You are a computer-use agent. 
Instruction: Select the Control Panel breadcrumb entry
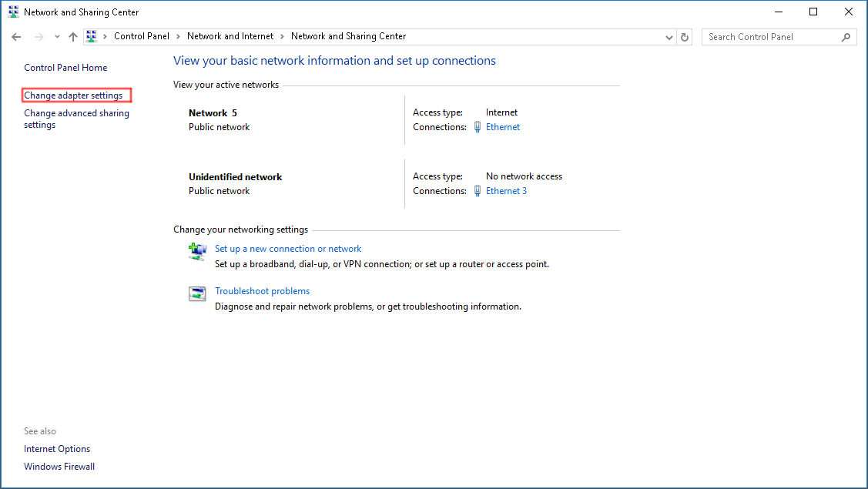point(141,36)
